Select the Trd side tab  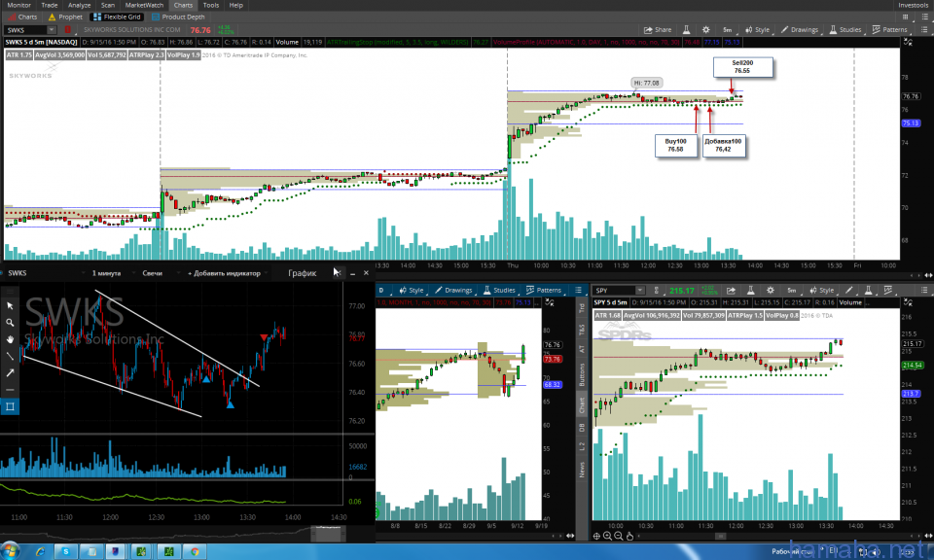tap(582, 308)
